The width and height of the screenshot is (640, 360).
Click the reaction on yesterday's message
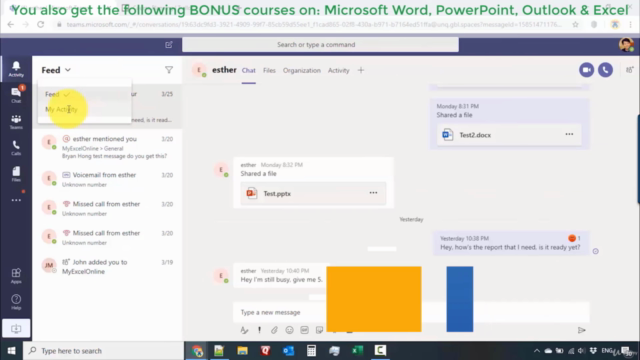(574, 238)
